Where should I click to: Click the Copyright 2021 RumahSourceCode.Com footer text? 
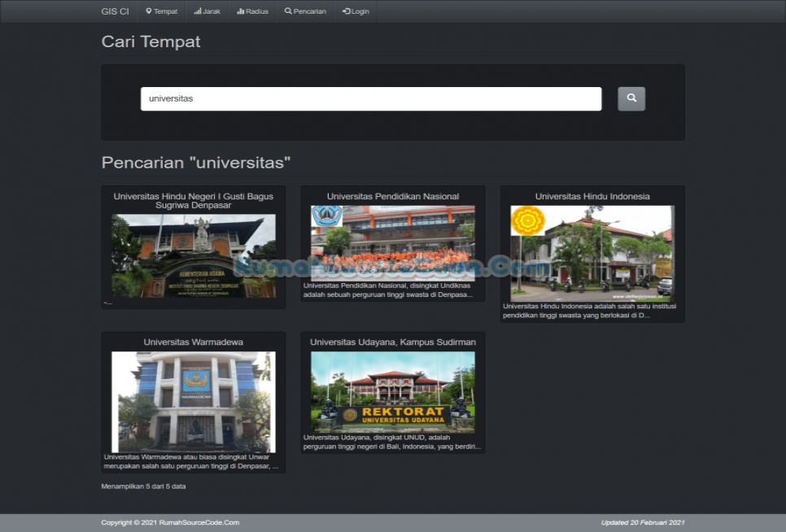pyautogui.click(x=170, y=522)
